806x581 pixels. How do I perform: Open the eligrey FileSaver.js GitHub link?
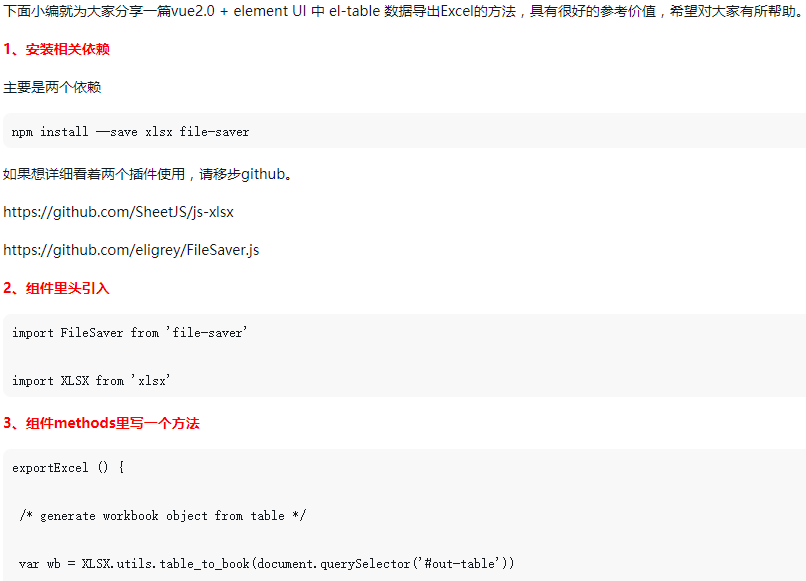131,250
